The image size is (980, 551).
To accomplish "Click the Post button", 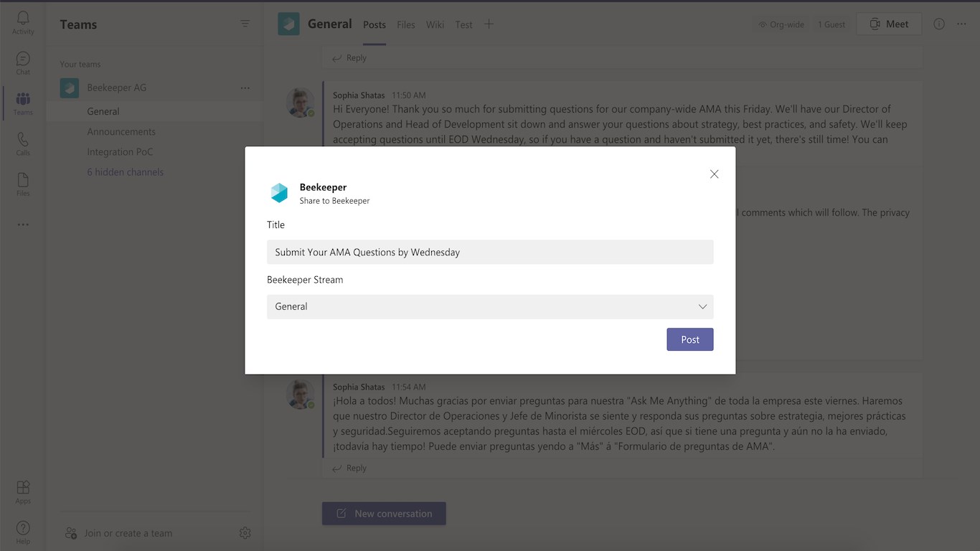I will click(x=690, y=339).
